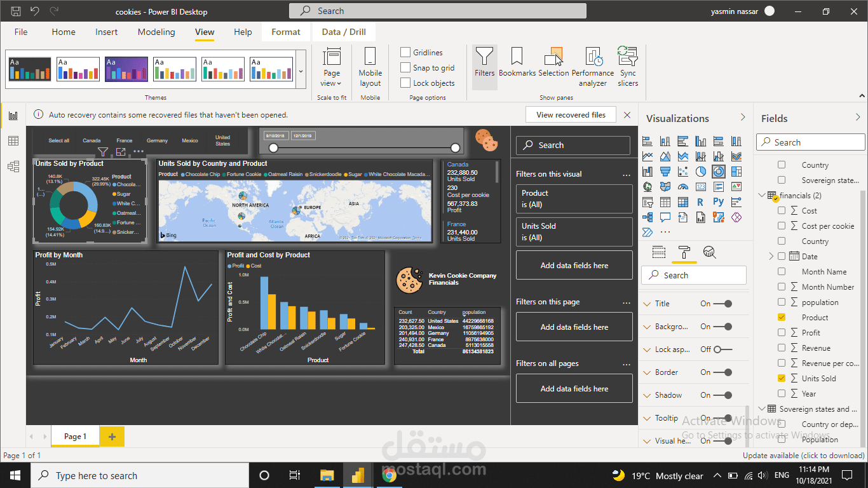The width and height of the screenshot is (868, 488).
Task: Select the Python visual
Action: point(719,202)
